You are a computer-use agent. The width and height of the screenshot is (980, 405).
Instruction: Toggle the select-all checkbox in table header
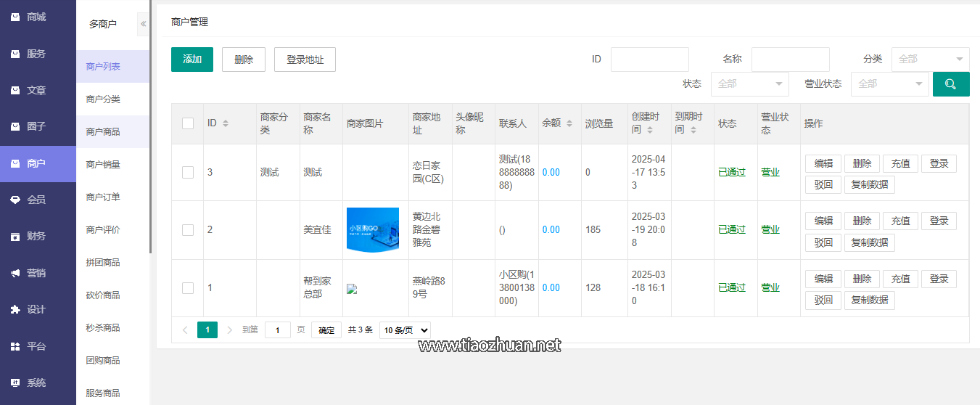(x=188, y=123)
